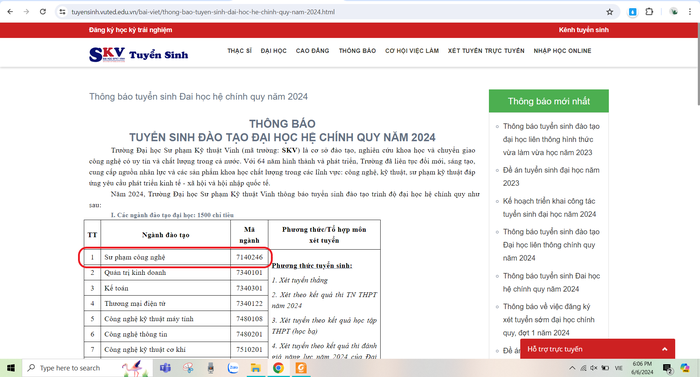Click the cell Công nghệ kỹ thuật máy tính

[x=166, y=319]
